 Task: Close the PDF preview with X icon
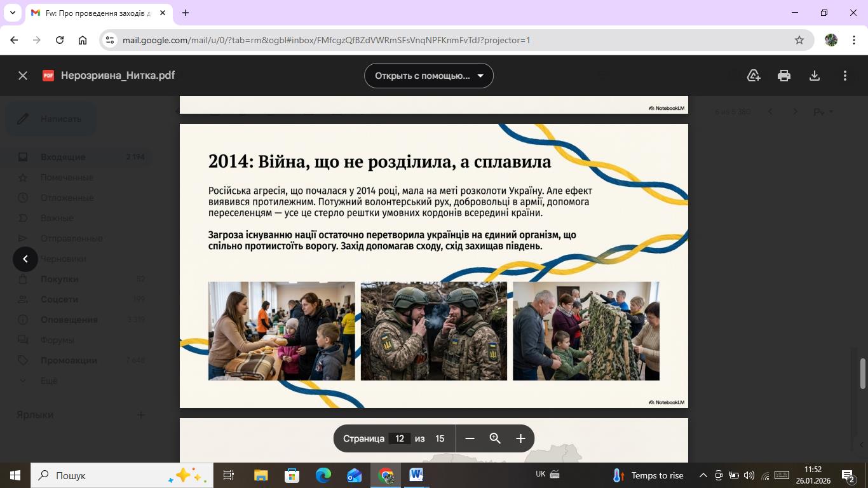click(x=23, y=76)
